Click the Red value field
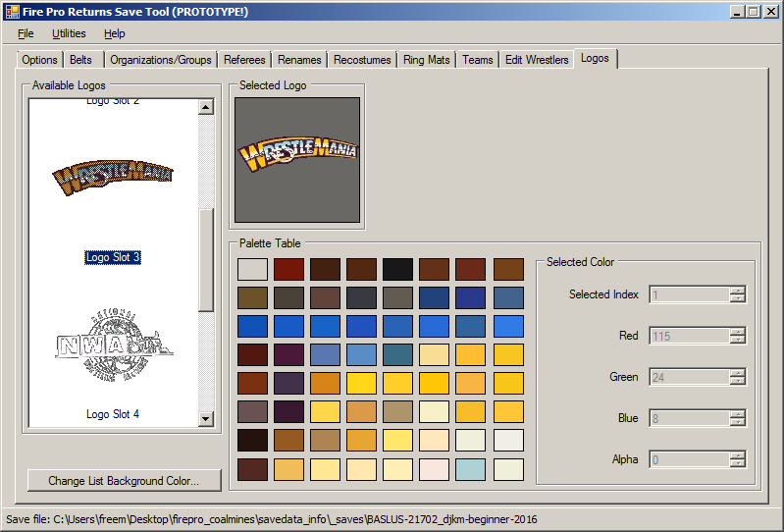This screenshot has width=784, height=532. pos(689,336)
